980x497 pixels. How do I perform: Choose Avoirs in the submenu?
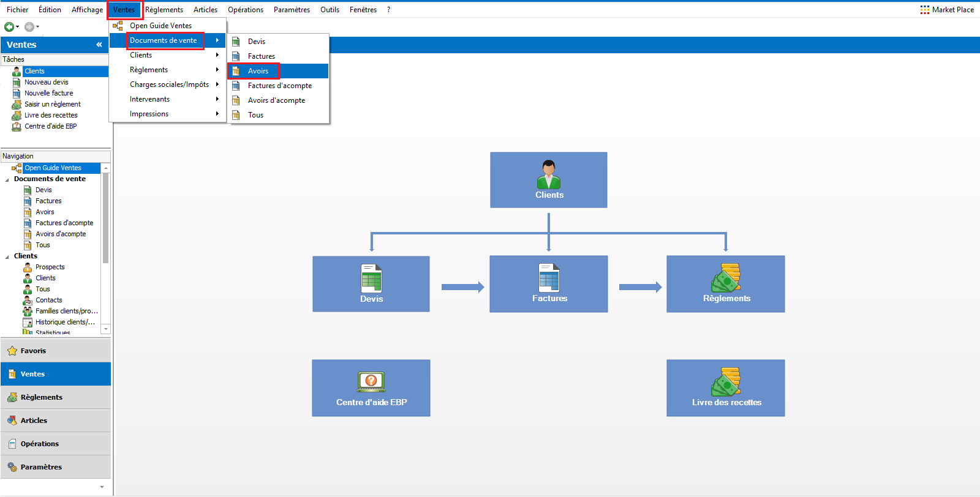tap(278, 71)
